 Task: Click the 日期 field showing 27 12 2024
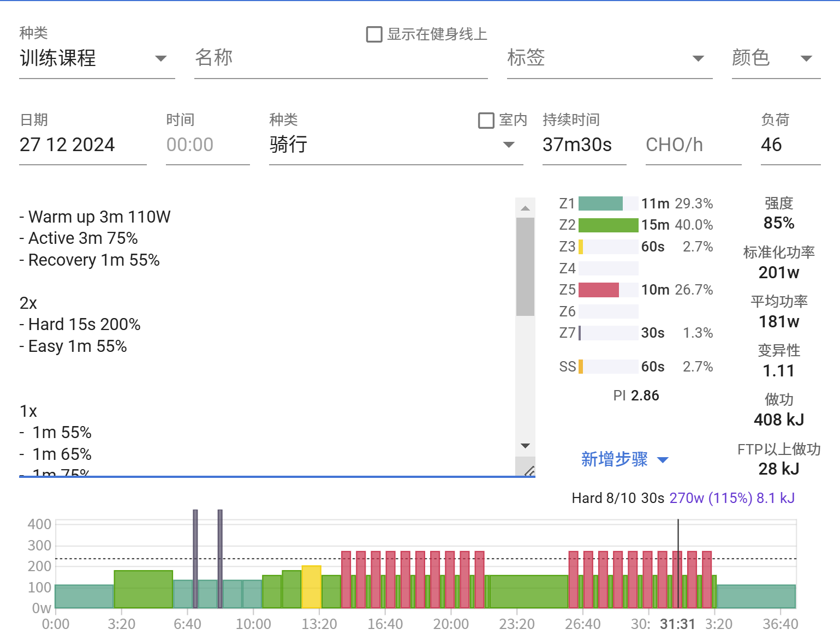pyautogui.click(x=82, y=145)
